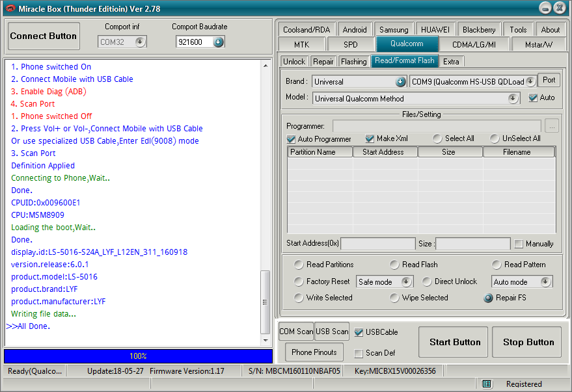Viewport: 572px width, 392px height.
Task: Select the Read/Format Flash sub-tab
Action: coord(405,60)
